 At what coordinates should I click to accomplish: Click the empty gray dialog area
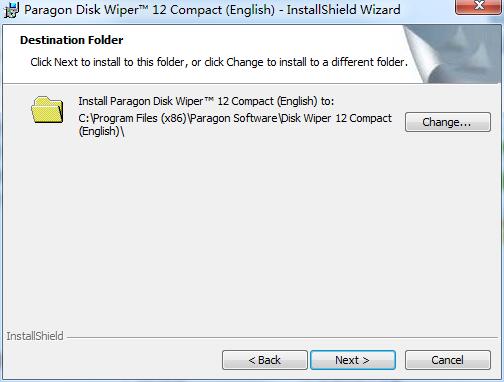pos(252,233)
